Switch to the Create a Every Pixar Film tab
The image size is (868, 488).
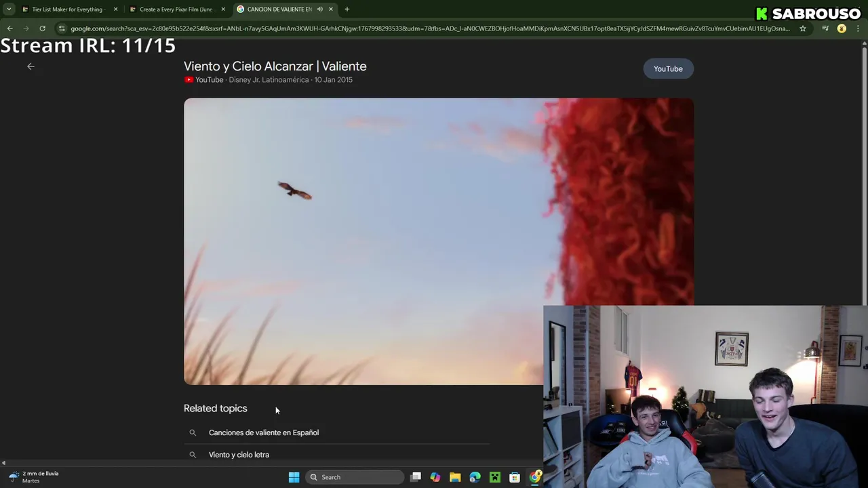tap(176, 9)
